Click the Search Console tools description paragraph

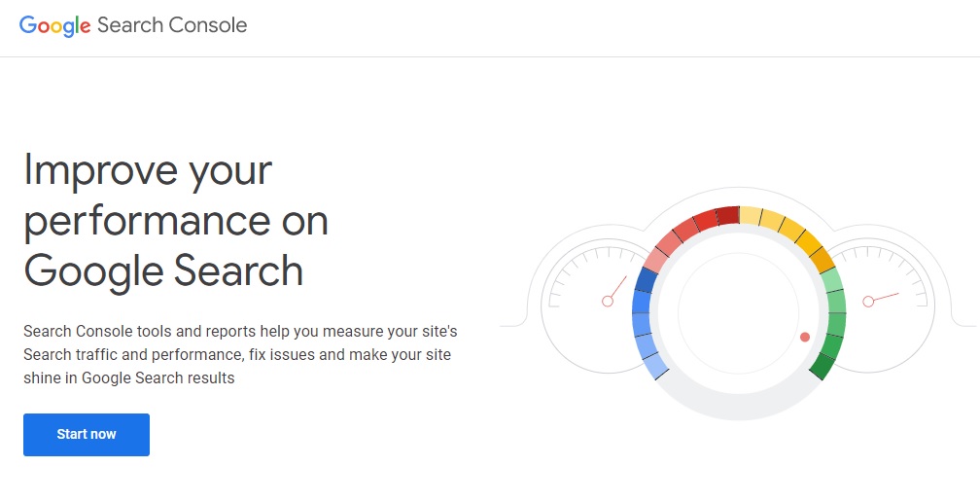(241, 355)
